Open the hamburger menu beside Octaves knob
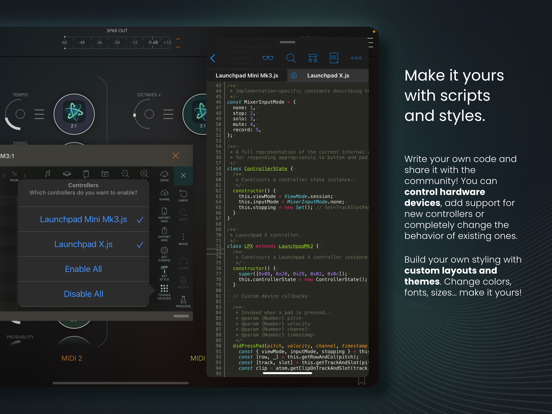This screenshot has width=552, height=414. (168, 114)
